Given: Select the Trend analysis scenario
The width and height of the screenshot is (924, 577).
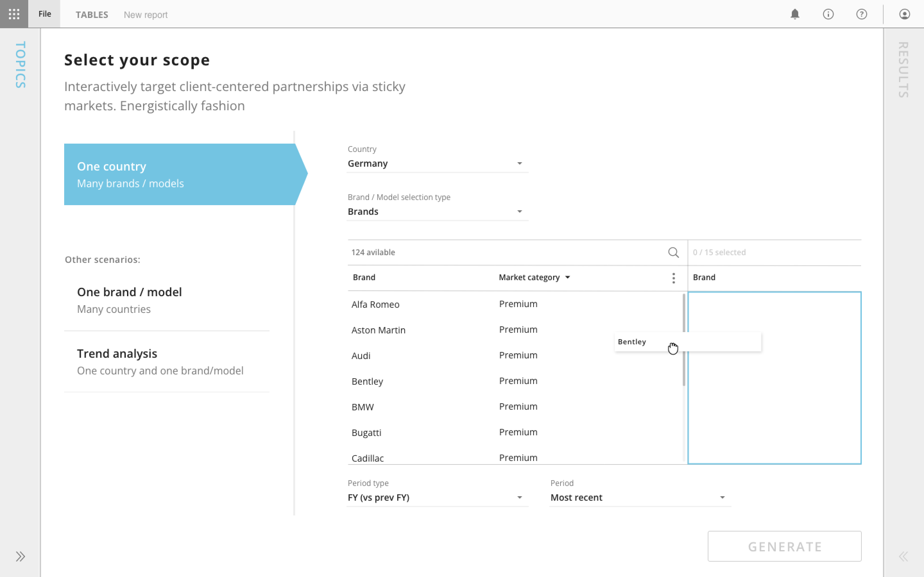Looking at the screenshot, I should (x=167, y=362).
